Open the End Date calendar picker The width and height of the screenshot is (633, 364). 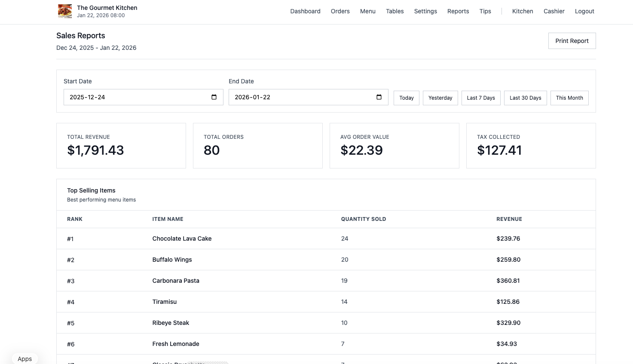click(x=379, y=97)
